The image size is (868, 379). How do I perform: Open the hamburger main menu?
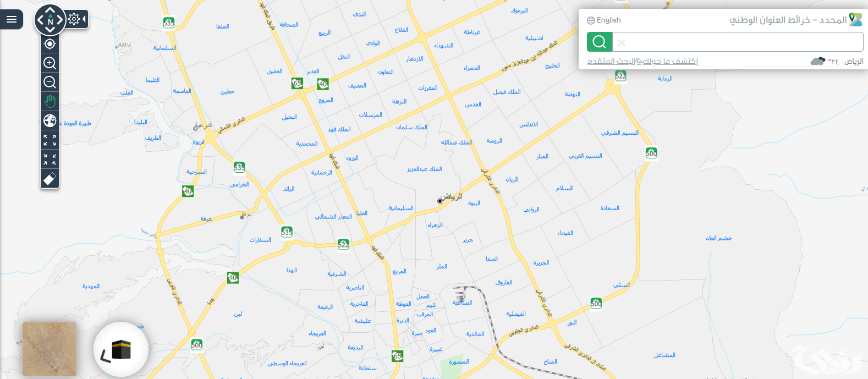pos(11,20)
